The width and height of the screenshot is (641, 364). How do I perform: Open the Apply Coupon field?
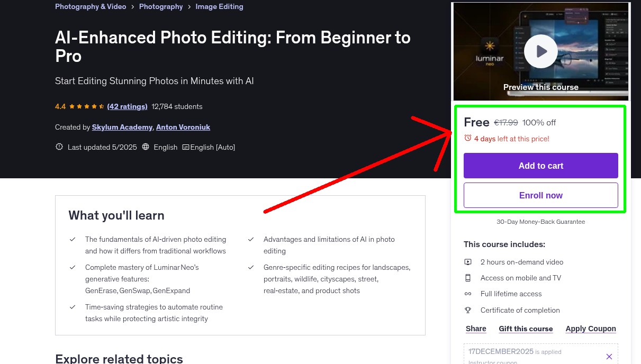coord(591,329)
